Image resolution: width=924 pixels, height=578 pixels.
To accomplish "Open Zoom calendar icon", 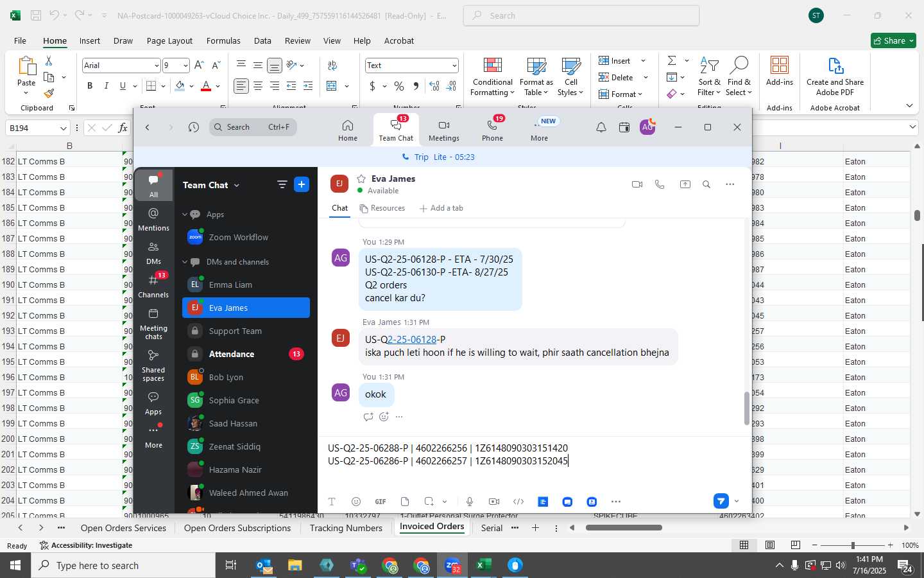I will point(624,127).
